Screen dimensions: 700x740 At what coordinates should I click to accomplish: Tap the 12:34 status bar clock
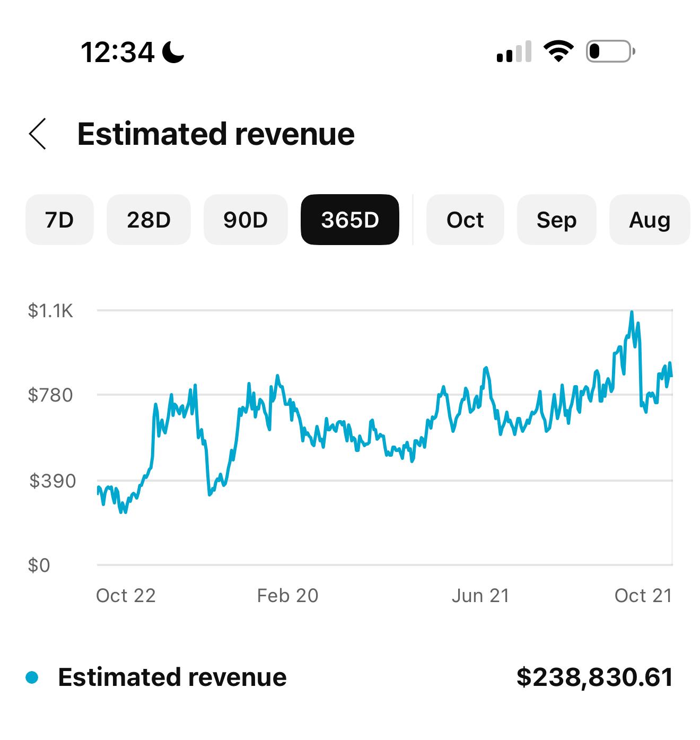pos(117,52)
